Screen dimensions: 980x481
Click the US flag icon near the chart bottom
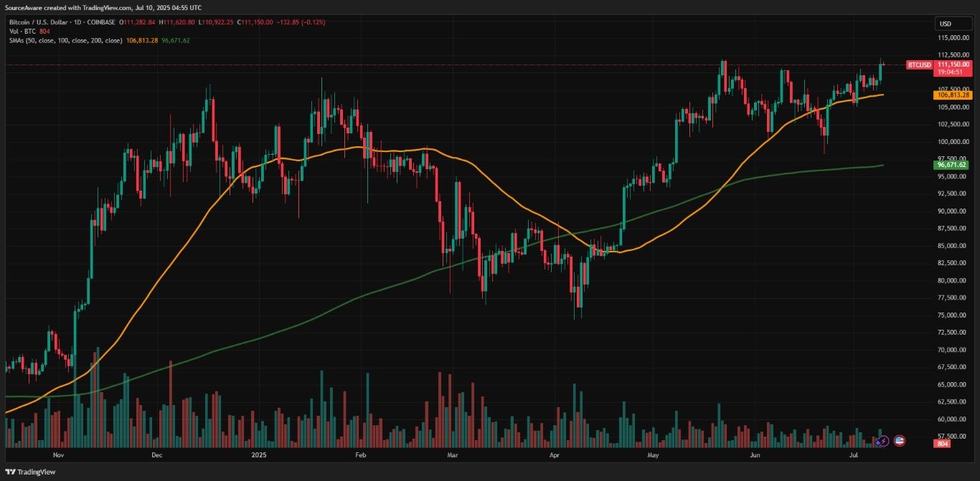[x=899, y=442]
